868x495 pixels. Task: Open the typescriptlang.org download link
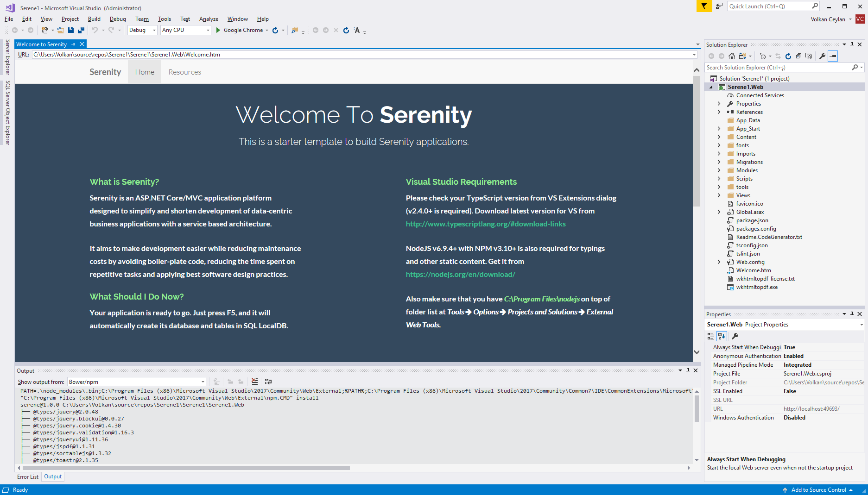(486, 224)
